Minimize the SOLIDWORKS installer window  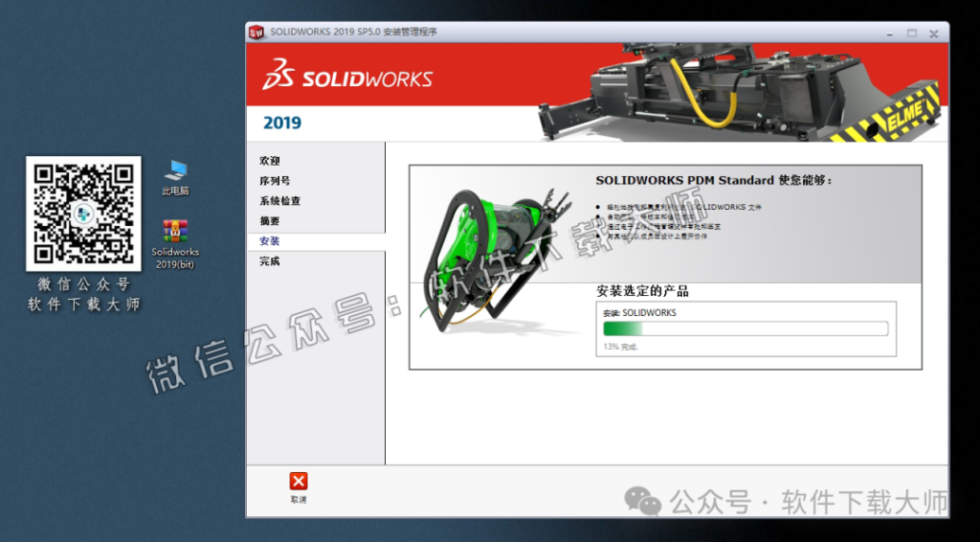pos(890,34)
